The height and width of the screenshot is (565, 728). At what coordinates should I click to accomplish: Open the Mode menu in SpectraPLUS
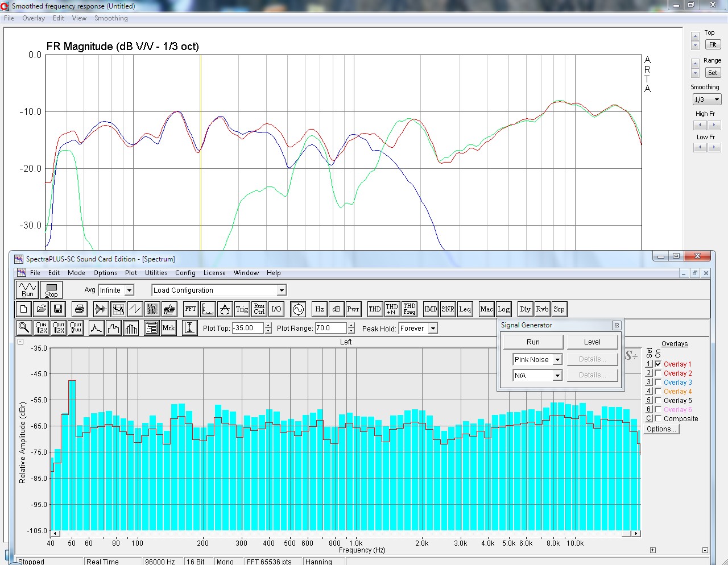76,273
